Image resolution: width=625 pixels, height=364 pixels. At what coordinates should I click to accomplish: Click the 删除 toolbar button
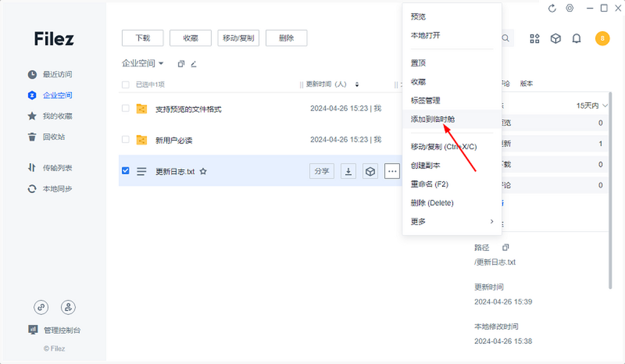[286, 38]
